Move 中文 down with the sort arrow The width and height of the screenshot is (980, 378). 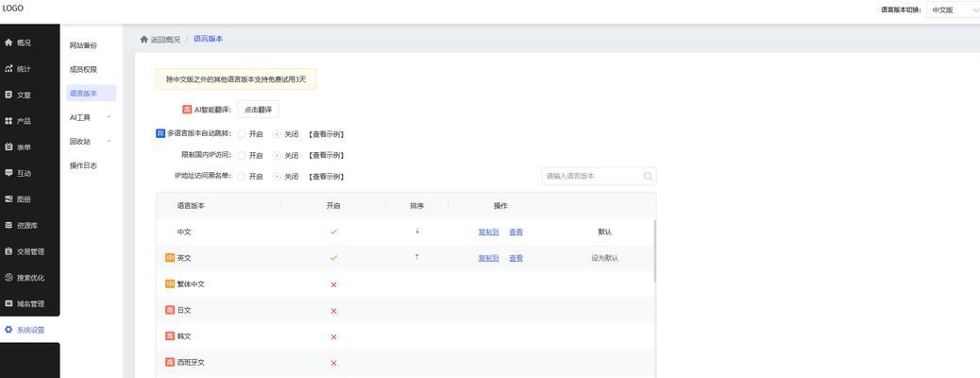click(x=417, y=232)
